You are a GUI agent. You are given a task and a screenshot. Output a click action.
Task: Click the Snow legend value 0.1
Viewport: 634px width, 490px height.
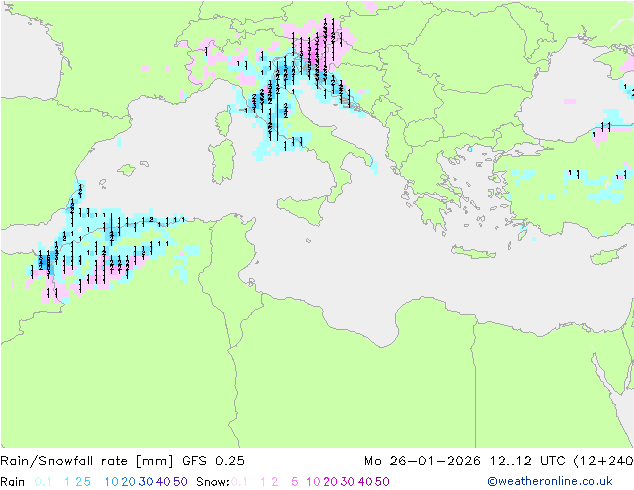[x=239, y=482]
